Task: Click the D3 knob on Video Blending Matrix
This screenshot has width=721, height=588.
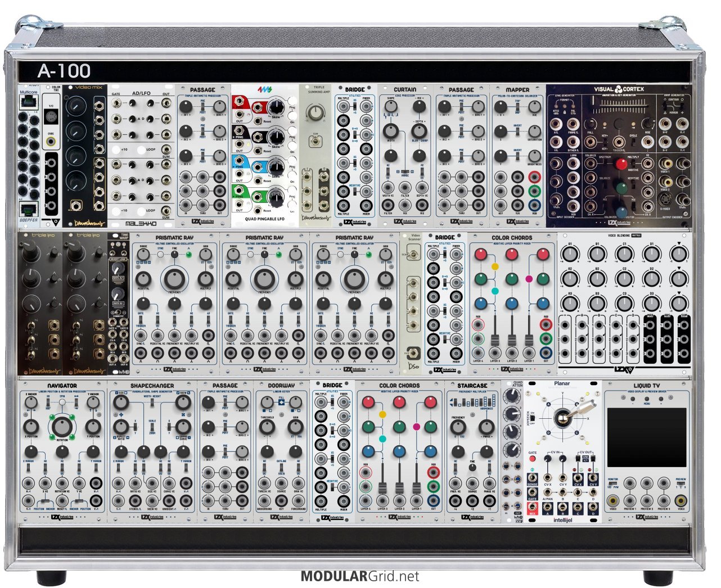Action: click(652, 303)
